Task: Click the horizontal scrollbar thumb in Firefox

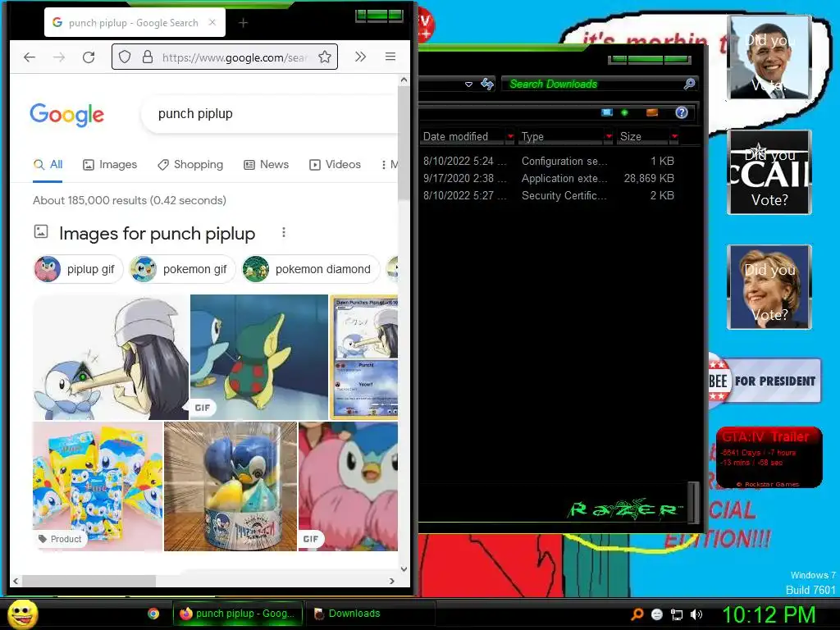Action: tap(89, 581)
